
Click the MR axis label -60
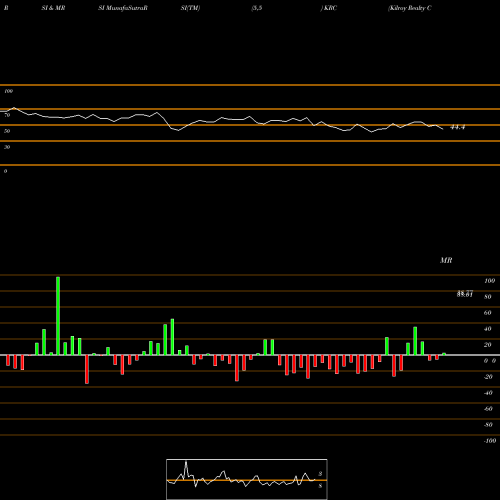point(488,409)
